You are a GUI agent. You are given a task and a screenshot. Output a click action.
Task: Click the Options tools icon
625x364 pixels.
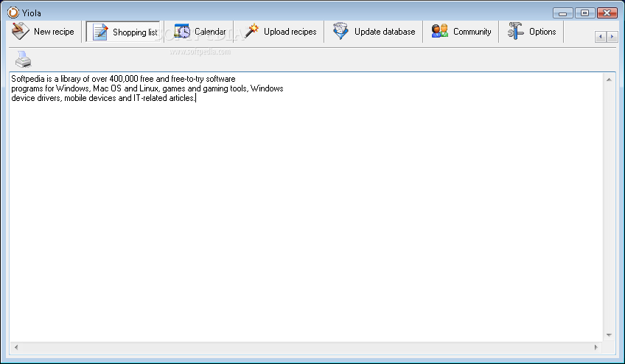(515, 31)
